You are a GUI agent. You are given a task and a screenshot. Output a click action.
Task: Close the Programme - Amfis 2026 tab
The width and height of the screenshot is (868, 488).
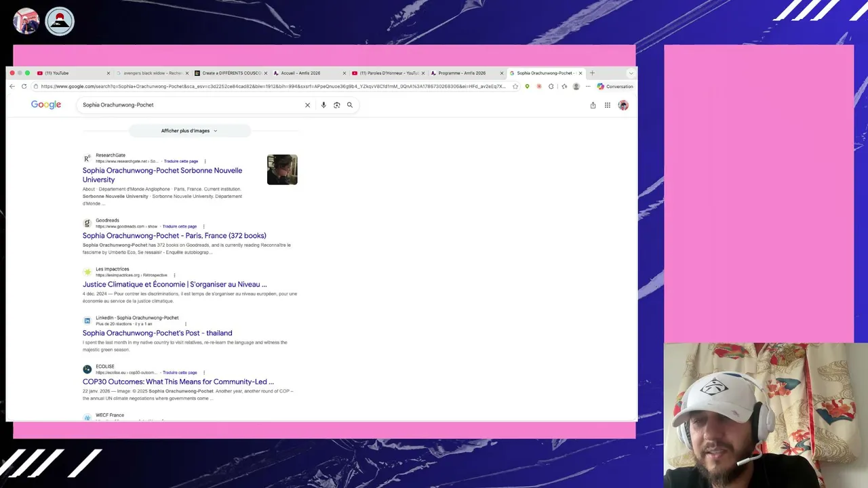pyautogui.click(x=502, y=73)
